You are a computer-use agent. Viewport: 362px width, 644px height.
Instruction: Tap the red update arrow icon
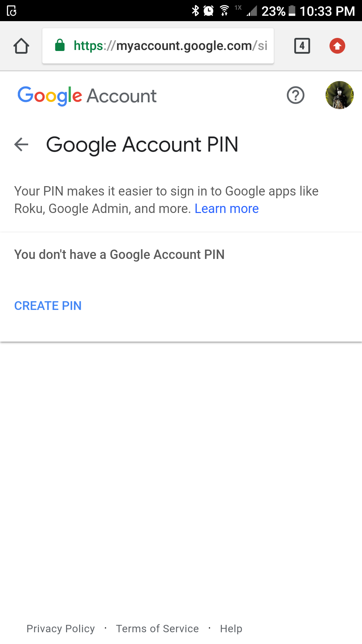(x=337, y=46)
